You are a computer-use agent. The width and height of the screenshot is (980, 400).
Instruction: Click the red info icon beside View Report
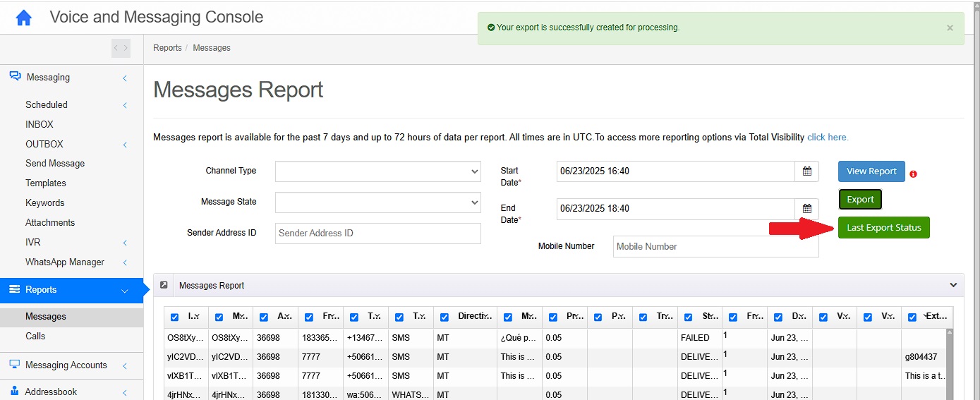point(914,174)
